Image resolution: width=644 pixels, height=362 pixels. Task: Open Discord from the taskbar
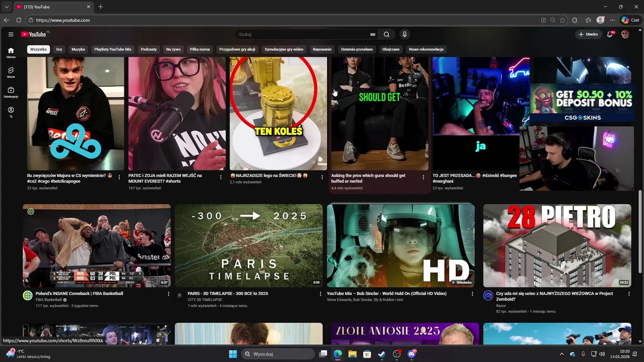[412, 354]
